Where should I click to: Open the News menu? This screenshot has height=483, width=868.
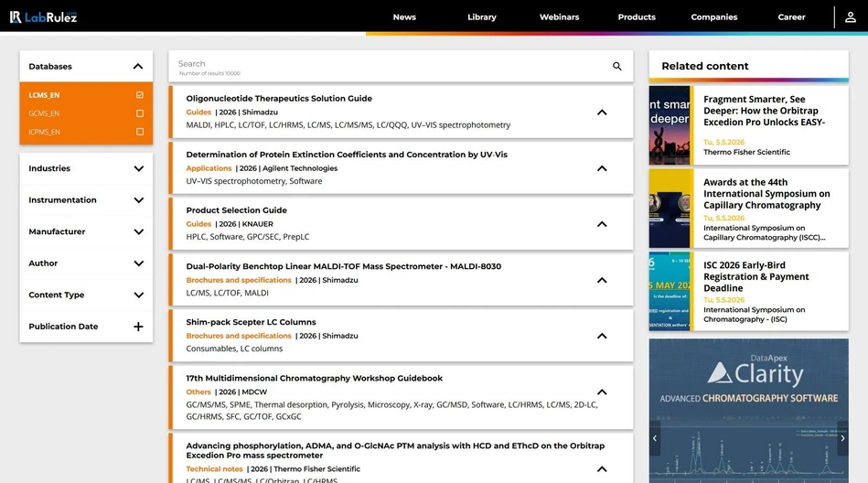click(404, 17)
